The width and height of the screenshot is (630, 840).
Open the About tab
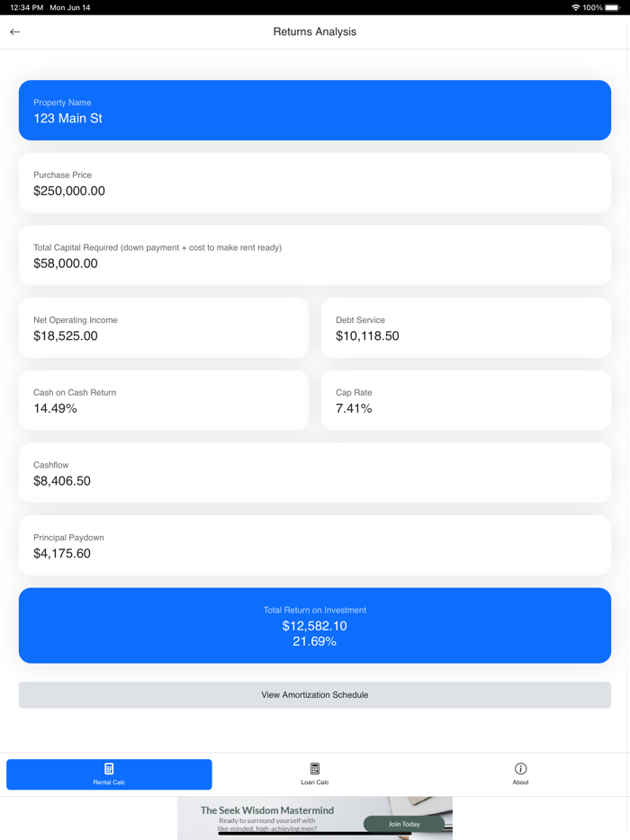coord(520,774)
